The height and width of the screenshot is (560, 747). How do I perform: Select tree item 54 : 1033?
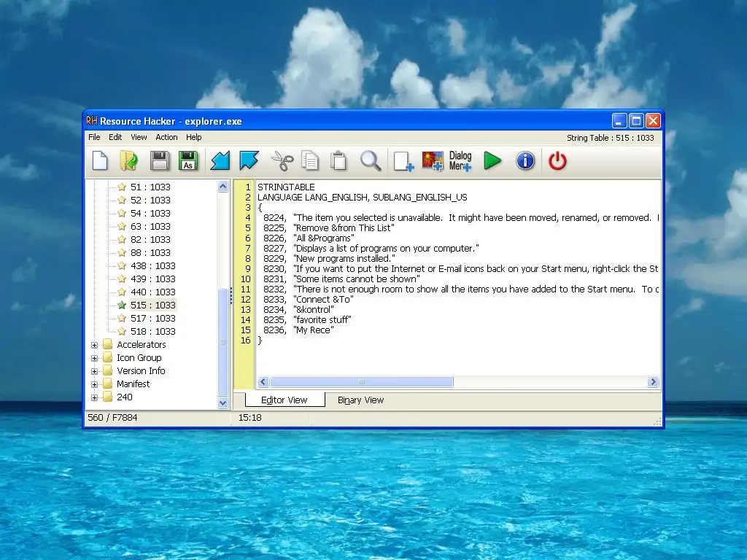[150, 214]
